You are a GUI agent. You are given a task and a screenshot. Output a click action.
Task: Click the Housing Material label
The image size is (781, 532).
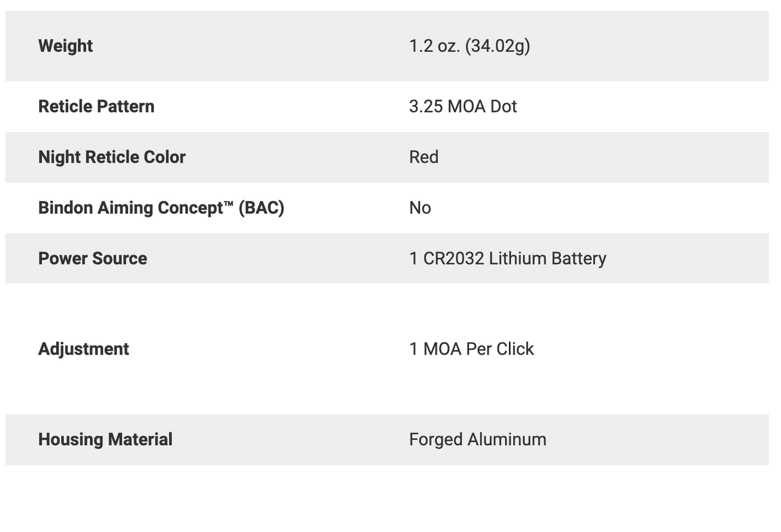105,439
